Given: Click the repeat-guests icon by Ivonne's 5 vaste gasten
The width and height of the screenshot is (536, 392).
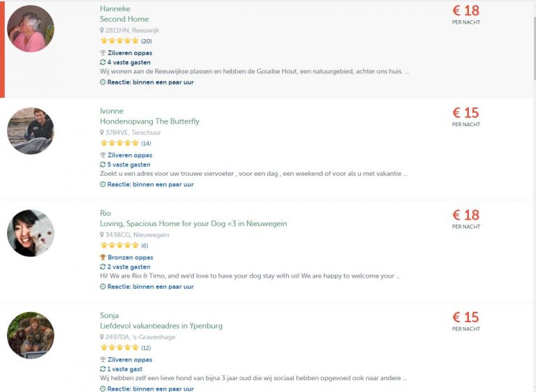Looking at the screenshot, I should click(103, 165).
